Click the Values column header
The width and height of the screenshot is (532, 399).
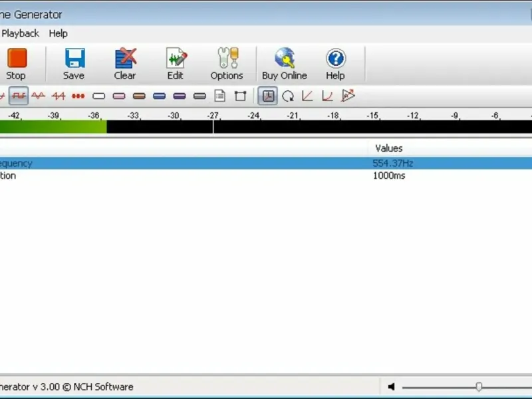389,148
